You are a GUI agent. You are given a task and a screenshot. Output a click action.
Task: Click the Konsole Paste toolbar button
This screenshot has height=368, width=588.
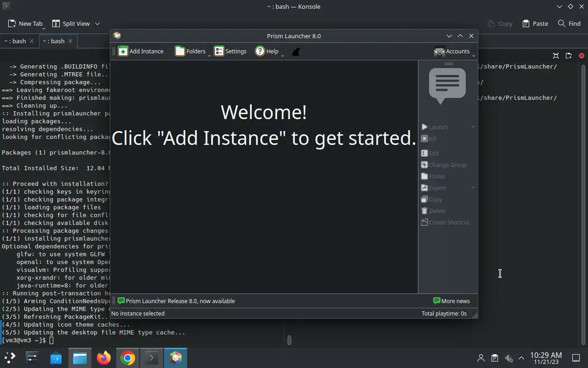click(x=535, y=23)
